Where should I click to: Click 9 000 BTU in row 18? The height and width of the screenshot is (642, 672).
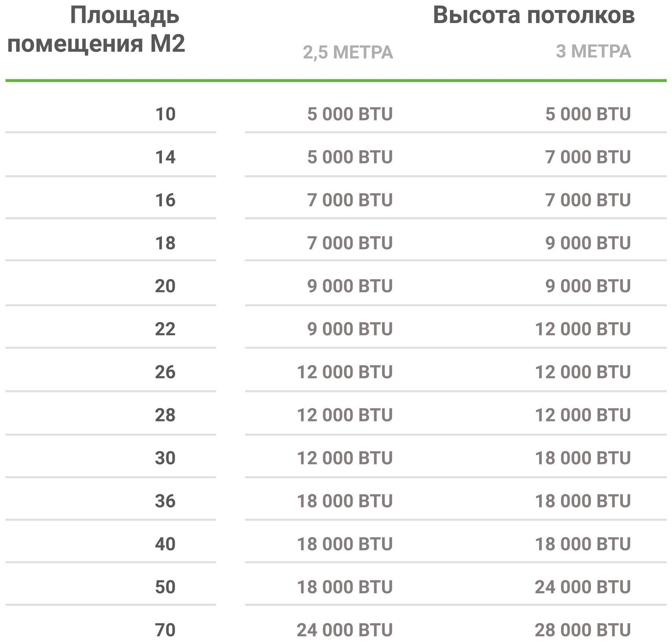click(x=588, y=243)
